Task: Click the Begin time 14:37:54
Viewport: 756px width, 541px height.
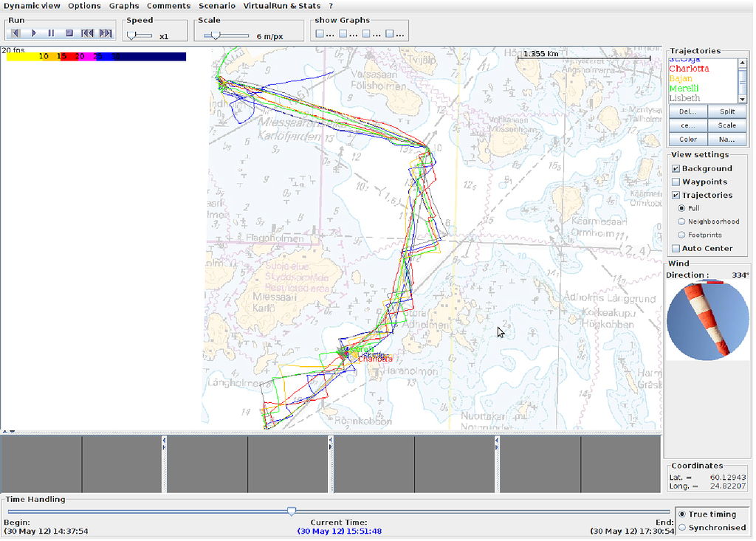Action: tap(46, 531)
